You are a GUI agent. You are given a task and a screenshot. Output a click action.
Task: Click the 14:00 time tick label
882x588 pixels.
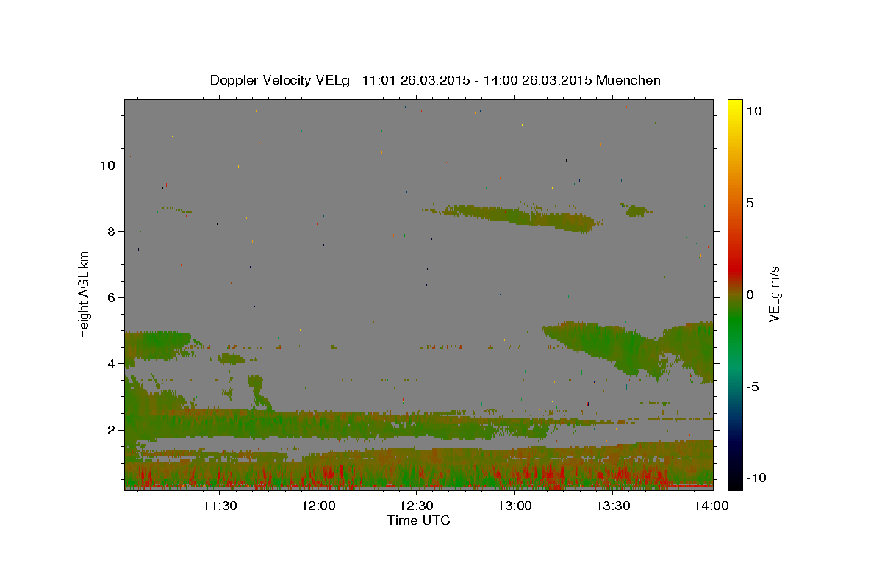click(x=711, y=506)
